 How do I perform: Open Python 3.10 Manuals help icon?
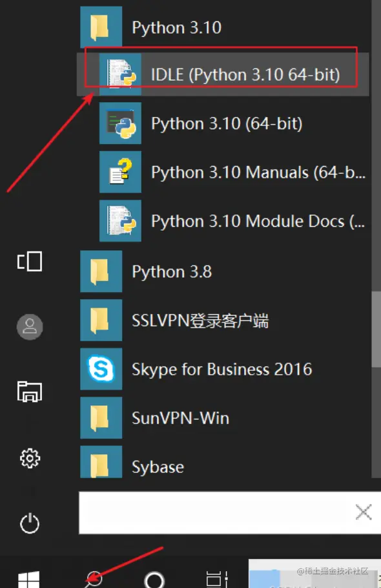(120, 172)
